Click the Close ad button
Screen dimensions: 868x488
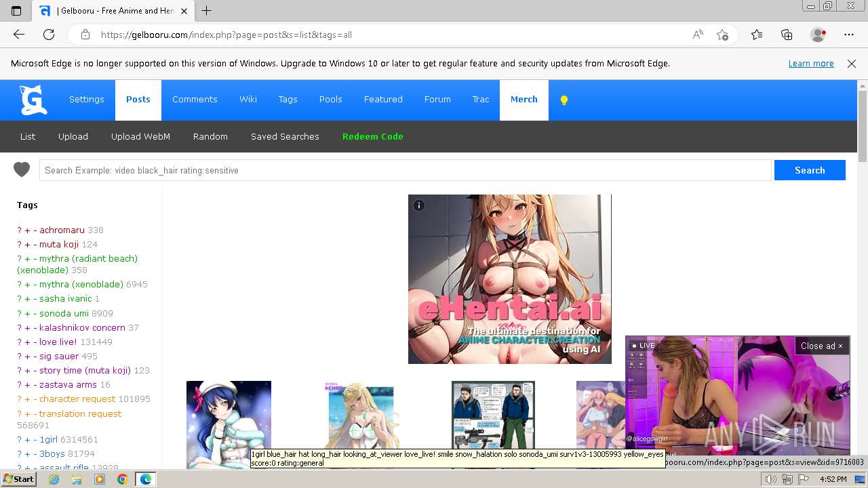pos(822,346)
